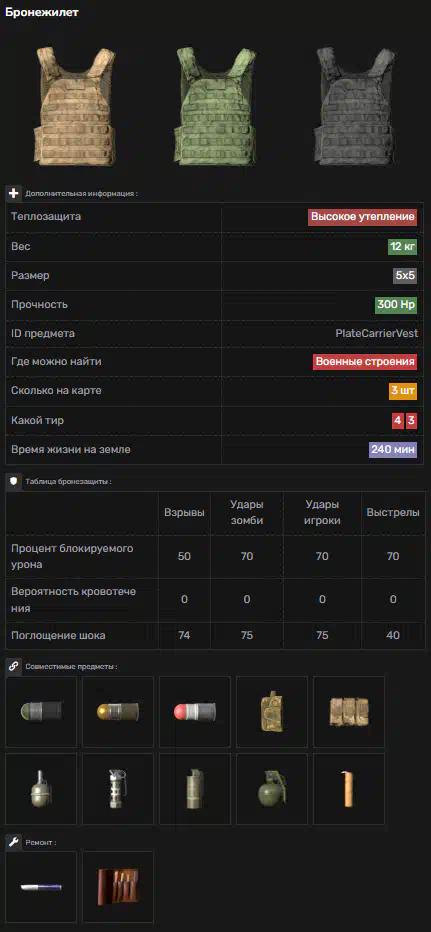Open the flashbang grenade item

[x=118, y=789]
